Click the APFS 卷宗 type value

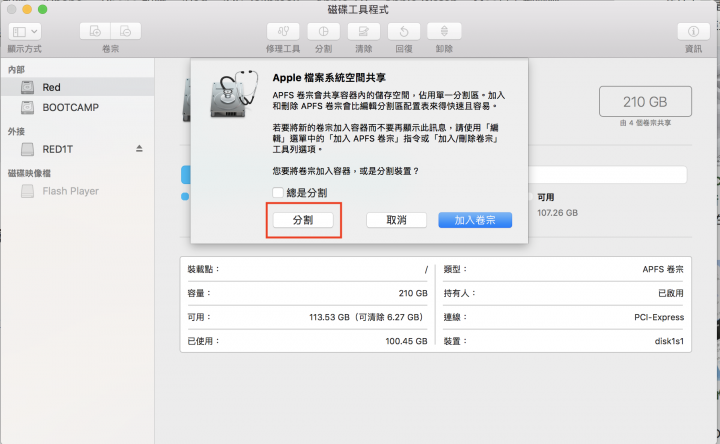tap(663, 270)
